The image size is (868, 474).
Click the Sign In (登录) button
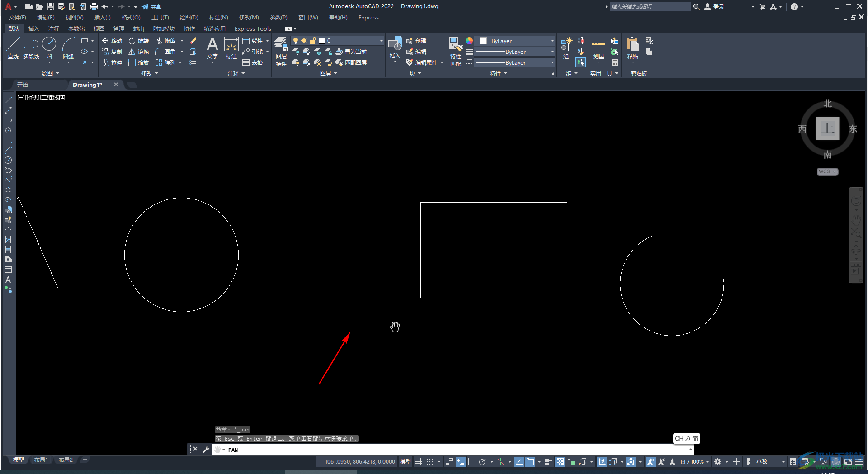pos(714,7)
